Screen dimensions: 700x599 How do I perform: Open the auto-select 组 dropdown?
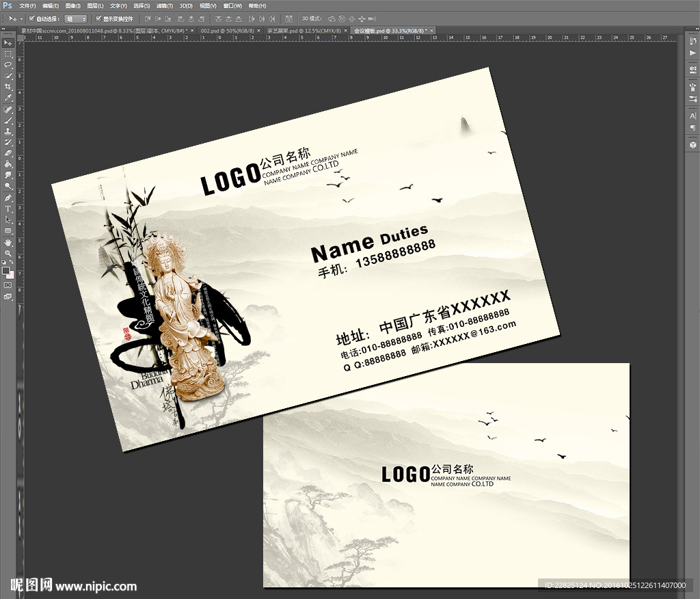[75, 18]
